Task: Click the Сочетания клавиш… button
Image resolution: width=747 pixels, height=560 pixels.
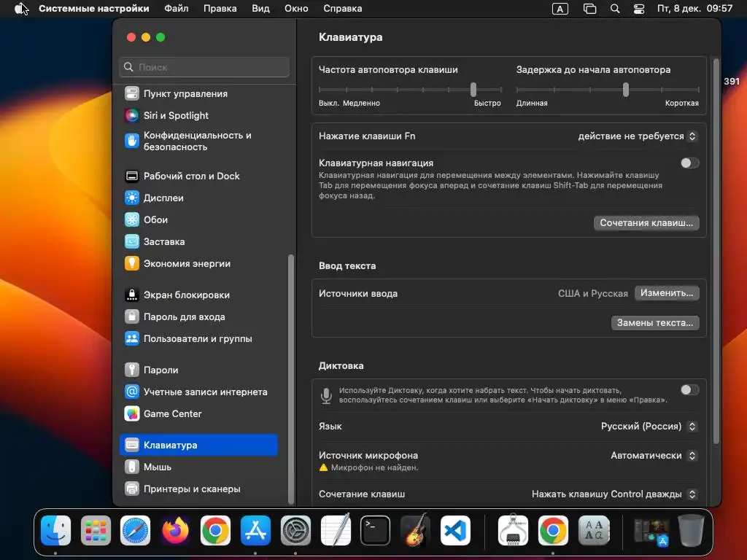Action: 646,223
